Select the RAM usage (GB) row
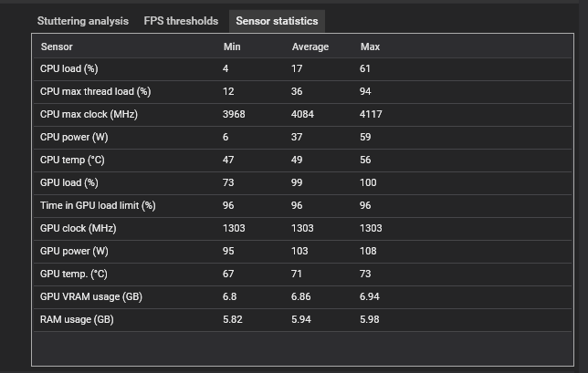 [x=302, y=320]
